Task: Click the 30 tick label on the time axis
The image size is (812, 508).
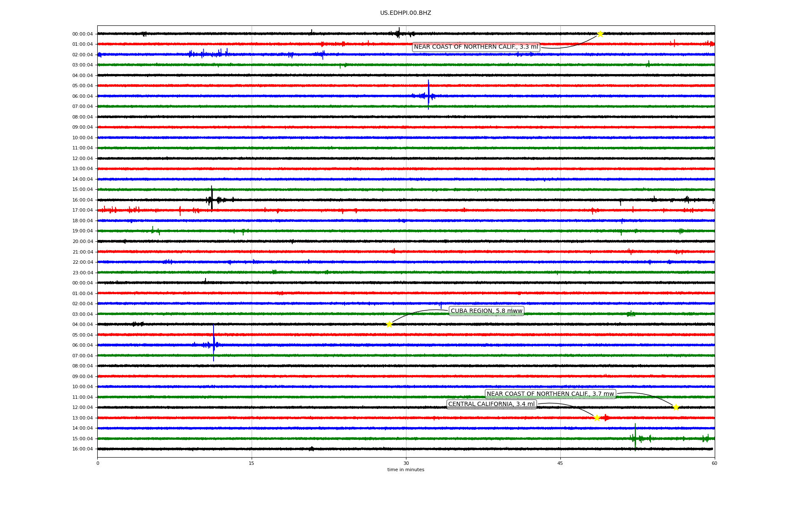Action: [406, 463]
